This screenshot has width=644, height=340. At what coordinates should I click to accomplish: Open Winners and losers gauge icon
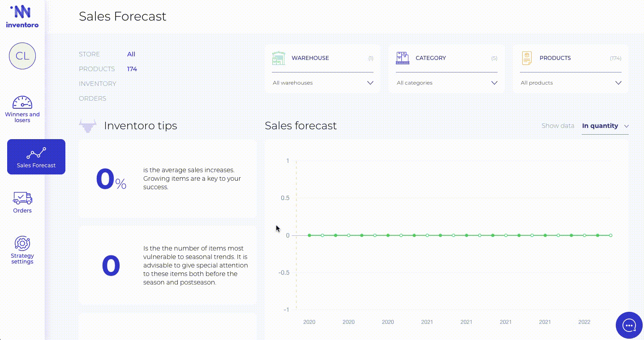(22, 102)
